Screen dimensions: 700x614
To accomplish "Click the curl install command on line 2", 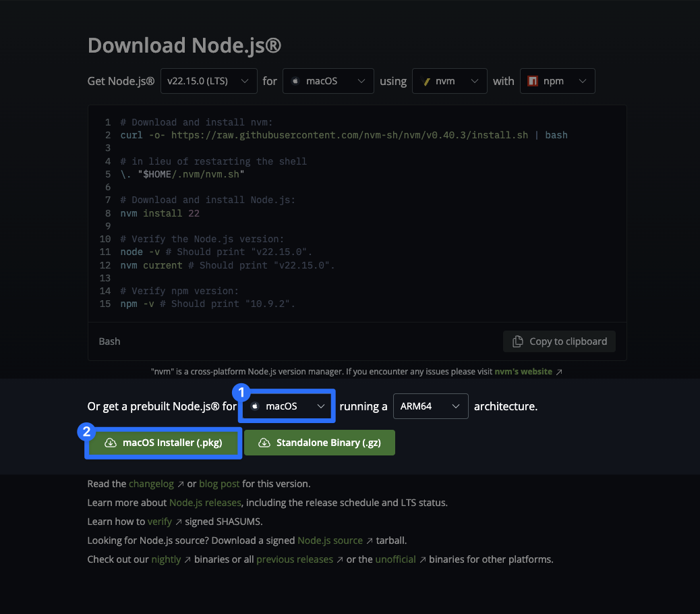I will (x=344, y=135).
